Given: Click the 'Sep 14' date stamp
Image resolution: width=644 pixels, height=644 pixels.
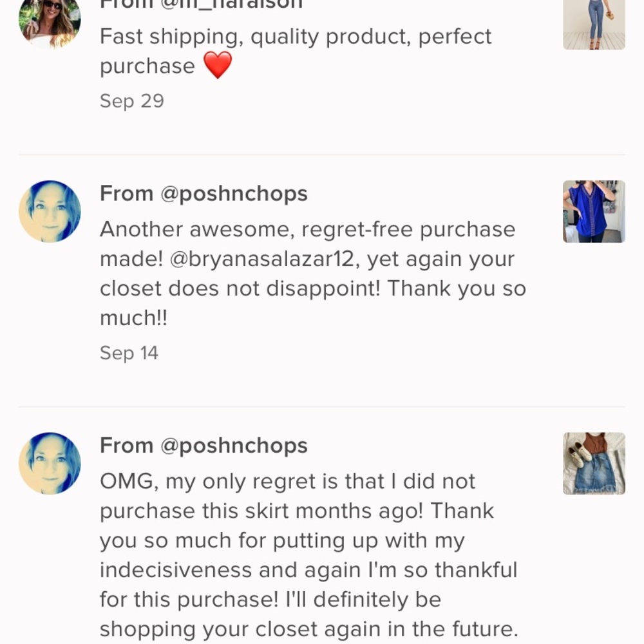Looking at the screenshot, I should tap(129, 353).
